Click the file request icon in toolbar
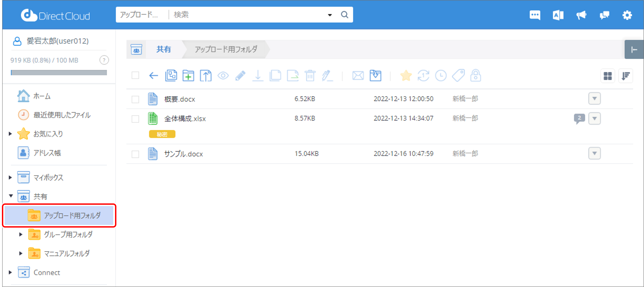The image size is (644, 287). [171, 76]
